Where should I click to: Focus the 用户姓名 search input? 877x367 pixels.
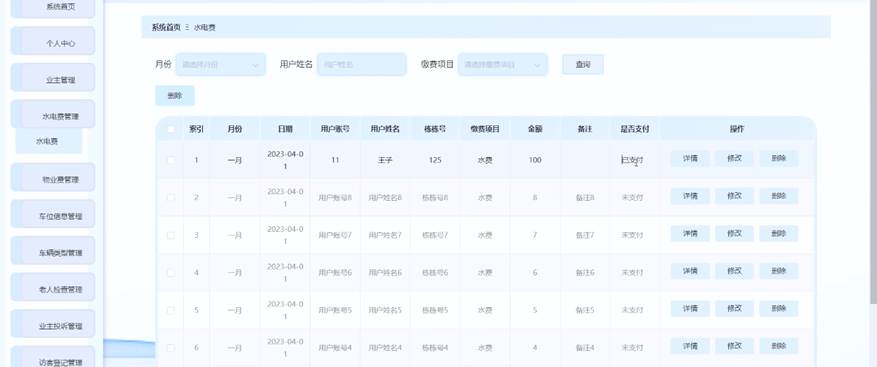pyautogui.click(x=361, y=64)
